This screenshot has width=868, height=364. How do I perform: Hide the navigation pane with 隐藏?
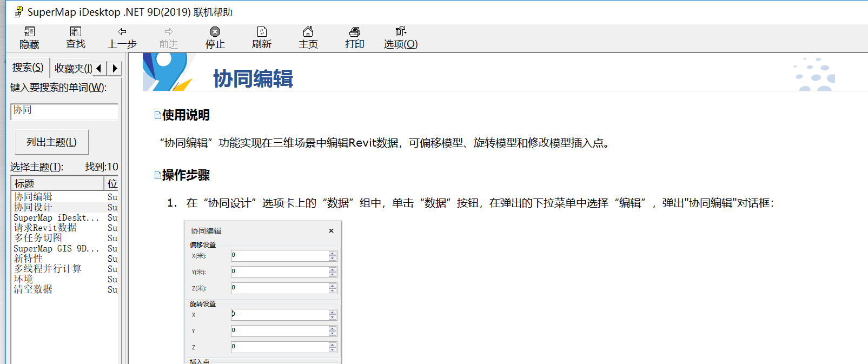[x=29, y=38]
